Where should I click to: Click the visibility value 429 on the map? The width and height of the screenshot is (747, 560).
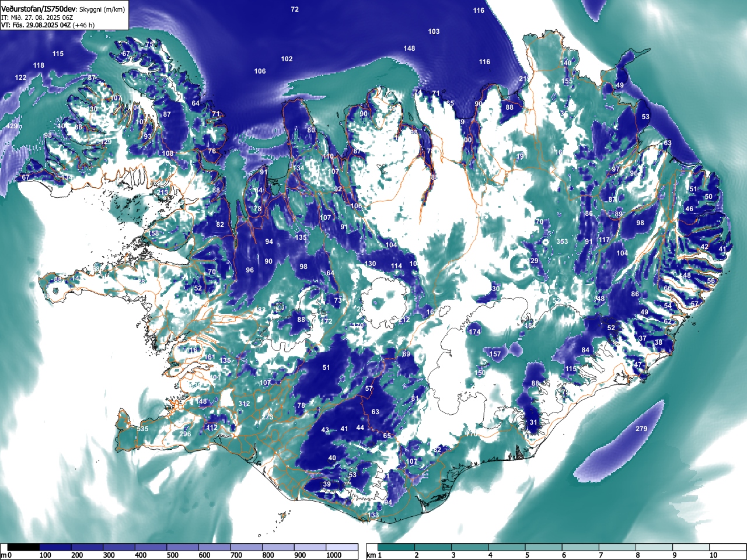tap(12, 126)
